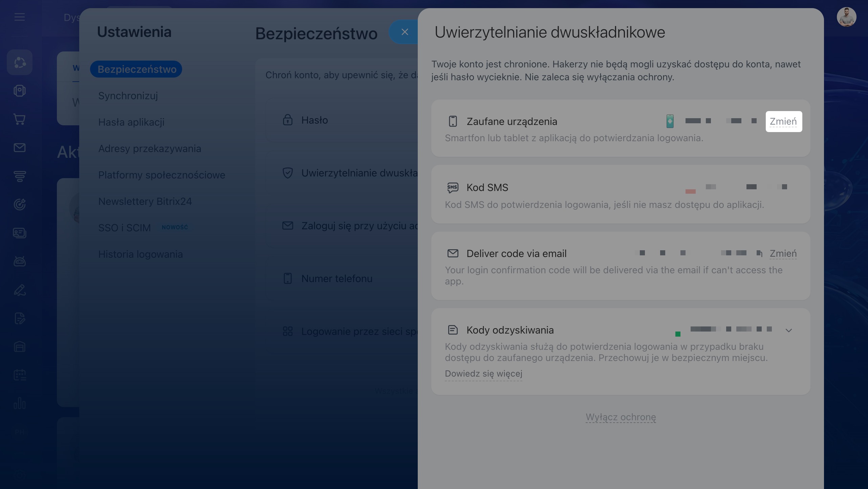Screen dimensions: 868x489
Task: Click the envelope icon beside Deliver code via email
Action: tap(453, 253)
